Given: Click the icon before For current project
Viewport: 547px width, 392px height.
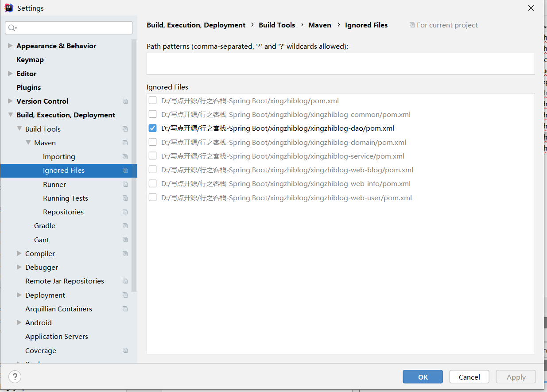Looking at the screenshot, I should [x=412, y=25].
